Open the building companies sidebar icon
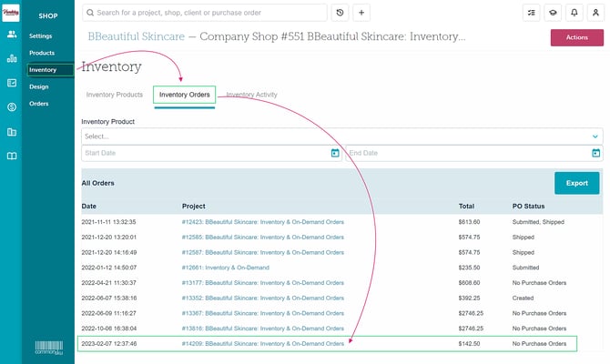The image size is (610, 364). pos(12,132)
